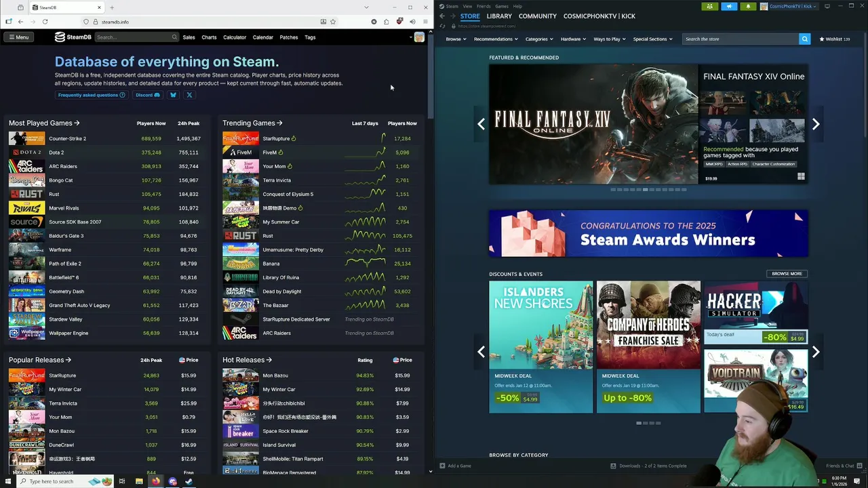
Task: Click the Search the store field
Action: coord(741,39)
